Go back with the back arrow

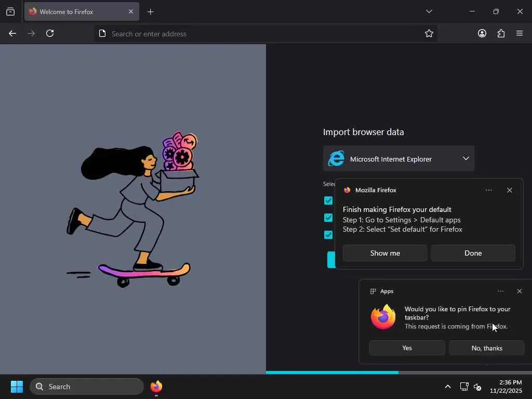pyautogui.click(x=12, y=33)
